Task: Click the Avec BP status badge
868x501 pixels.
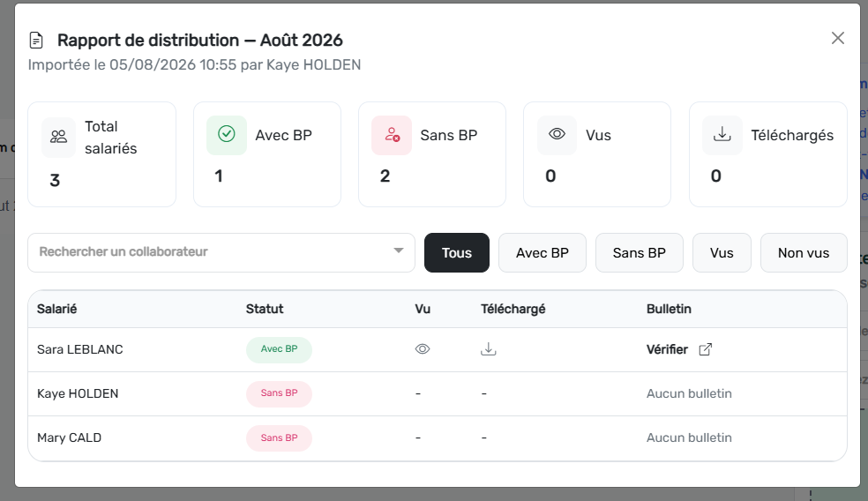Action: 279,349
